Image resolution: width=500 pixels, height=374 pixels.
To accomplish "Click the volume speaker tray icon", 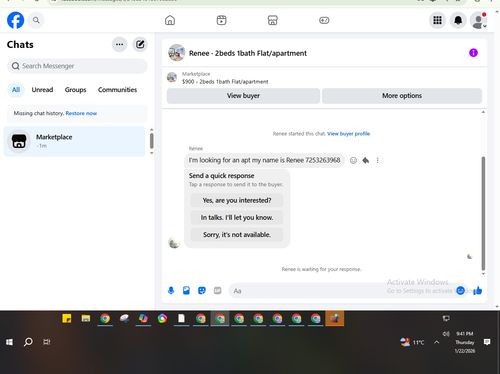I will [446, 334].
